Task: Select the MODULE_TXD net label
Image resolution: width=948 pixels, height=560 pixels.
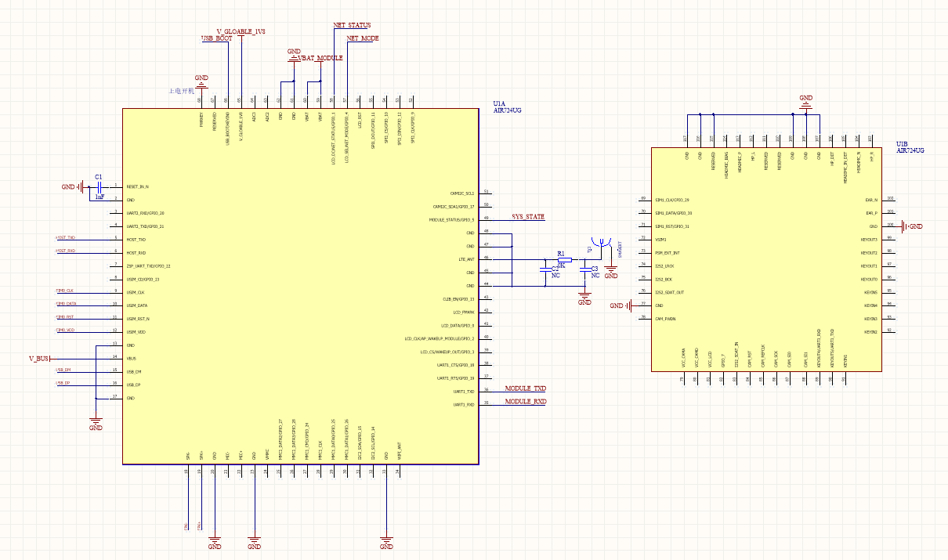Action: pos(525,388)
